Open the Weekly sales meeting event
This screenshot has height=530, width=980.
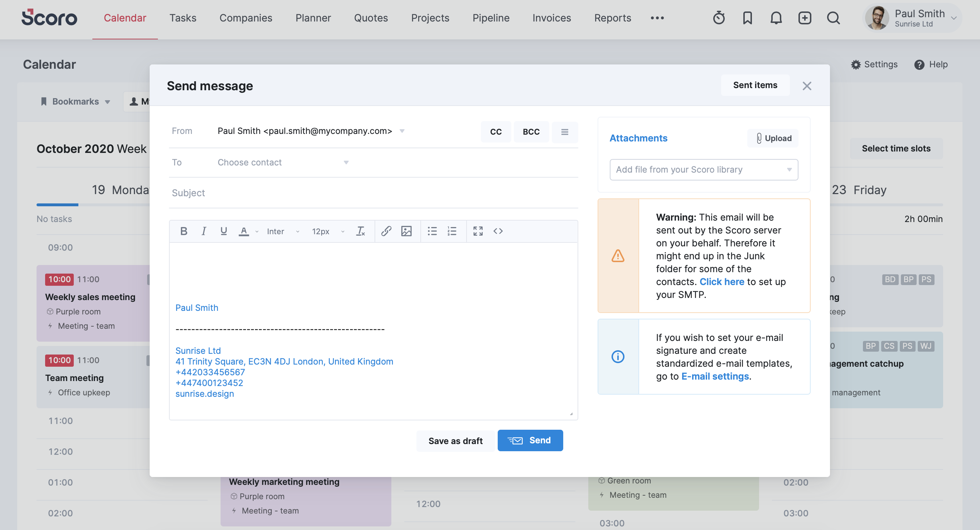coord(93,303)
